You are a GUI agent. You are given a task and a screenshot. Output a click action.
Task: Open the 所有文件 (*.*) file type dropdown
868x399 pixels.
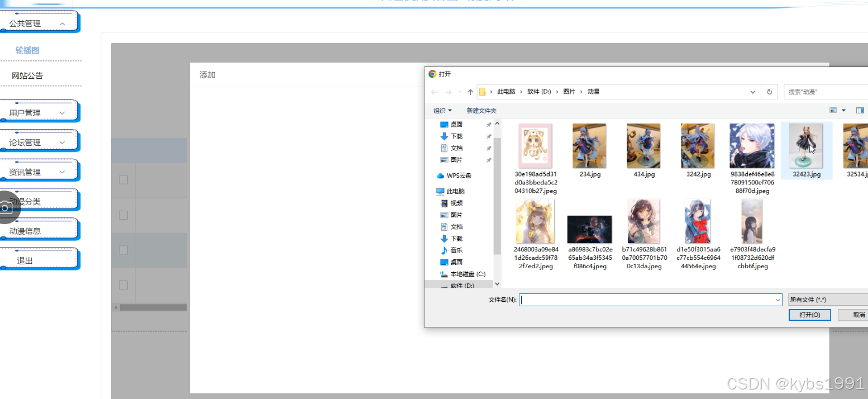tap(828, 300)
